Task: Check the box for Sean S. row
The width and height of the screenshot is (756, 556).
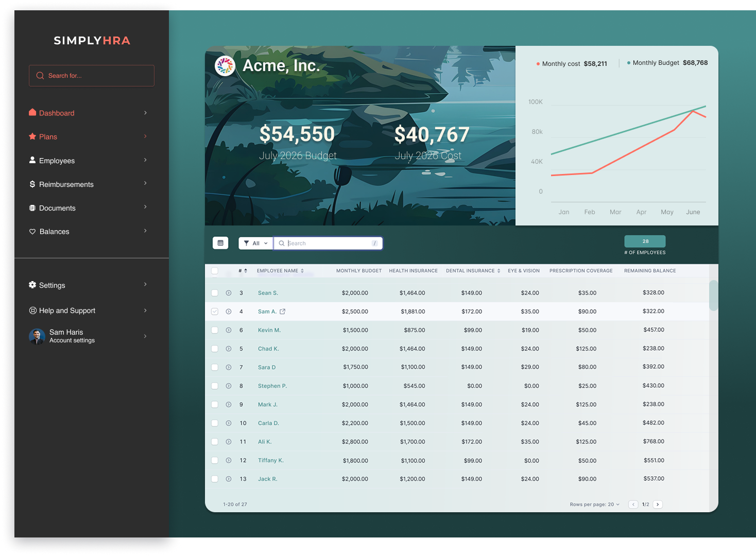Action: (215, 293)
